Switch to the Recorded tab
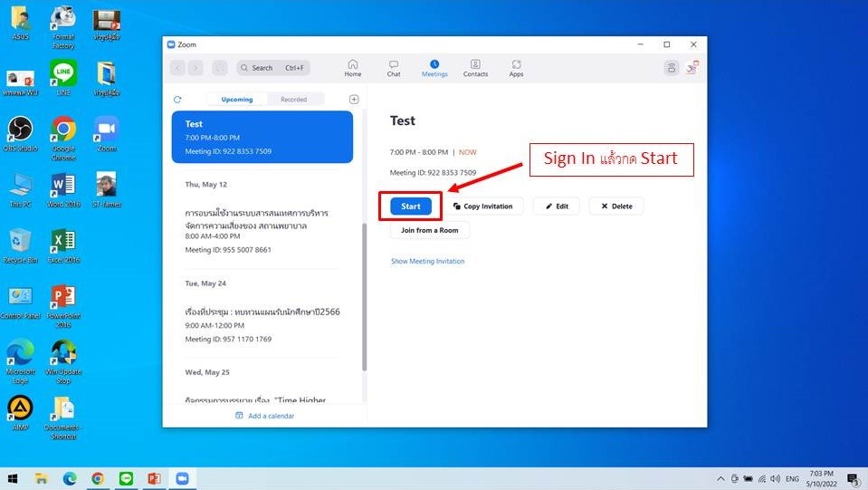This screenshot has width=868, height=490. [x=294, y=99]
